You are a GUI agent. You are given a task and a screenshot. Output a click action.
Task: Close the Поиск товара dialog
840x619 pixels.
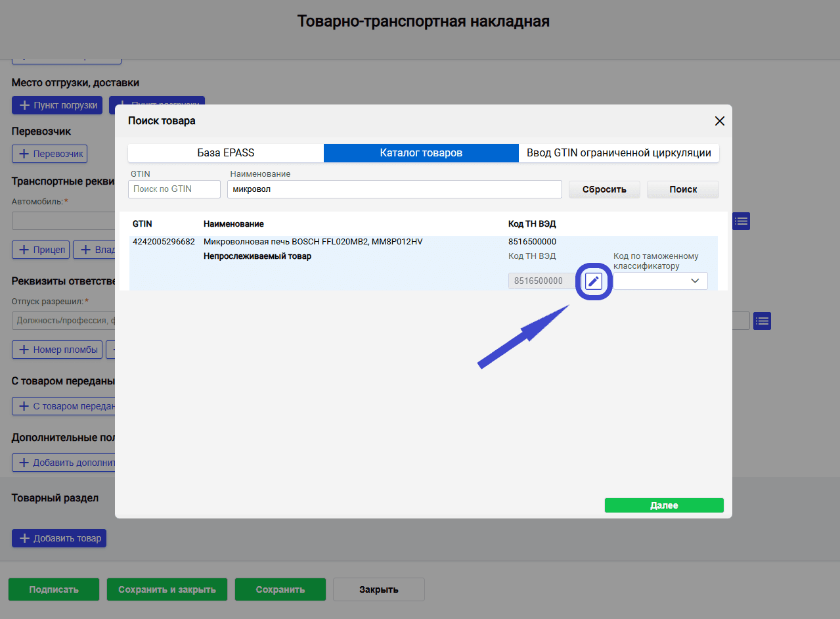tap(719, 121)
